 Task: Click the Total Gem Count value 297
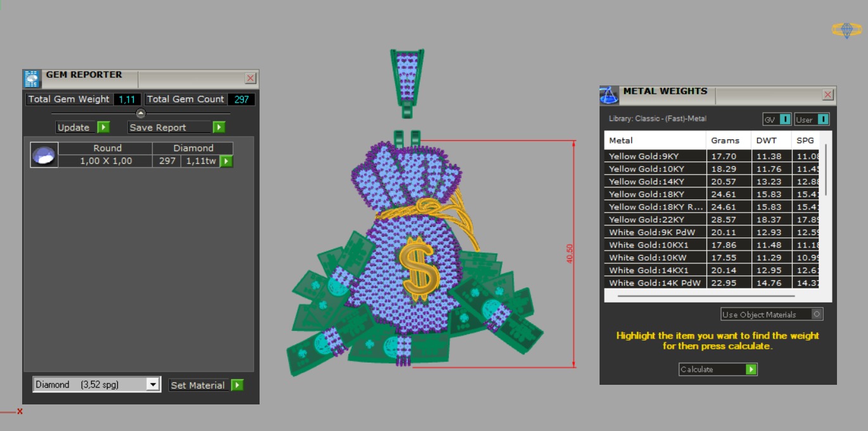241,99
